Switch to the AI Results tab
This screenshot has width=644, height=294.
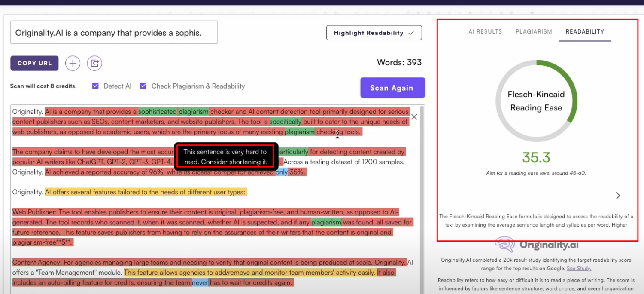(x=485, y=31)
